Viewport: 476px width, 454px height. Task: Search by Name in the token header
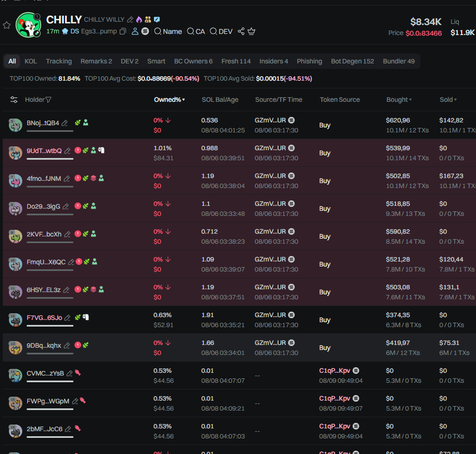click(168, 32)
